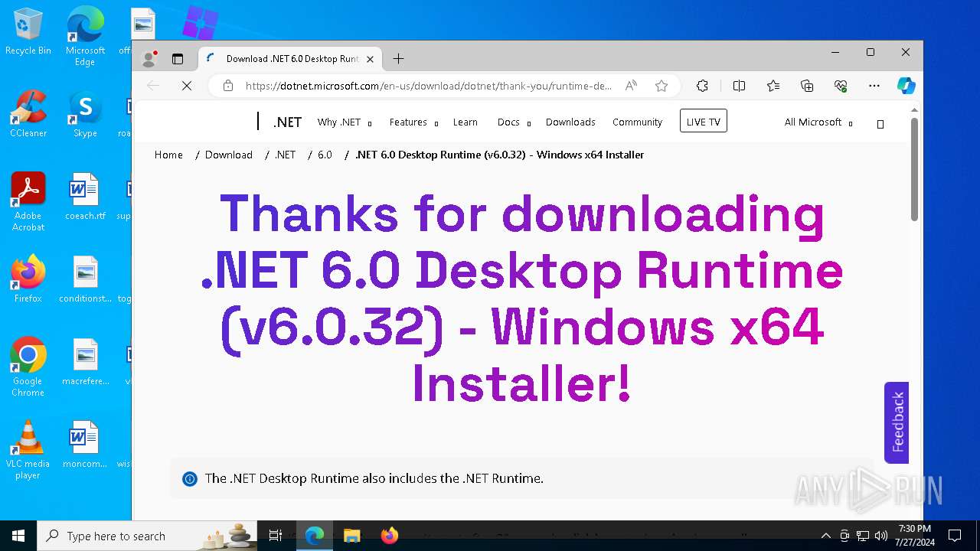Select the conditionst... image file on the desktop
980x551 pixels.
(85, 279)
